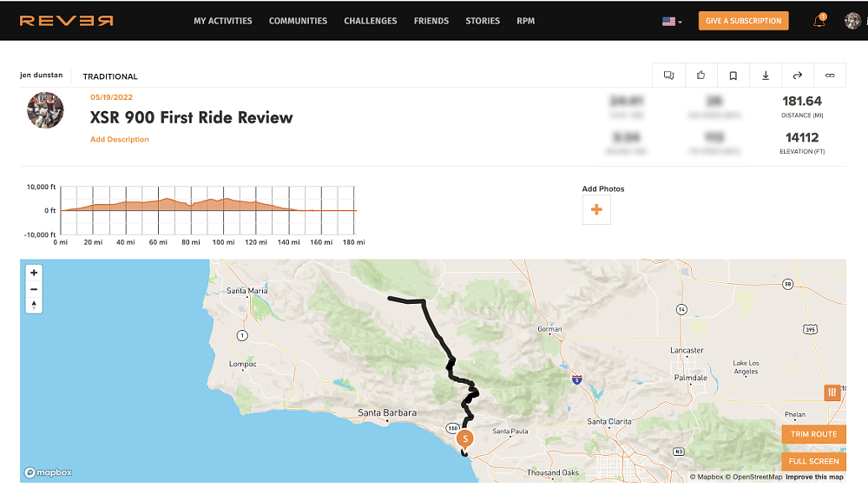
Task: Add a photo with the plus button
Action: 596,210
